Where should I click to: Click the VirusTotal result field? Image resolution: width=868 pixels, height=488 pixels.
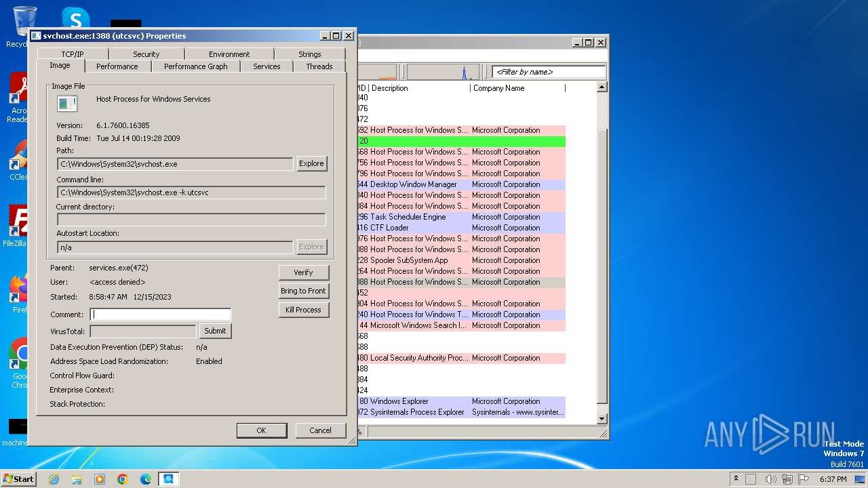click(x=144, y=331)
